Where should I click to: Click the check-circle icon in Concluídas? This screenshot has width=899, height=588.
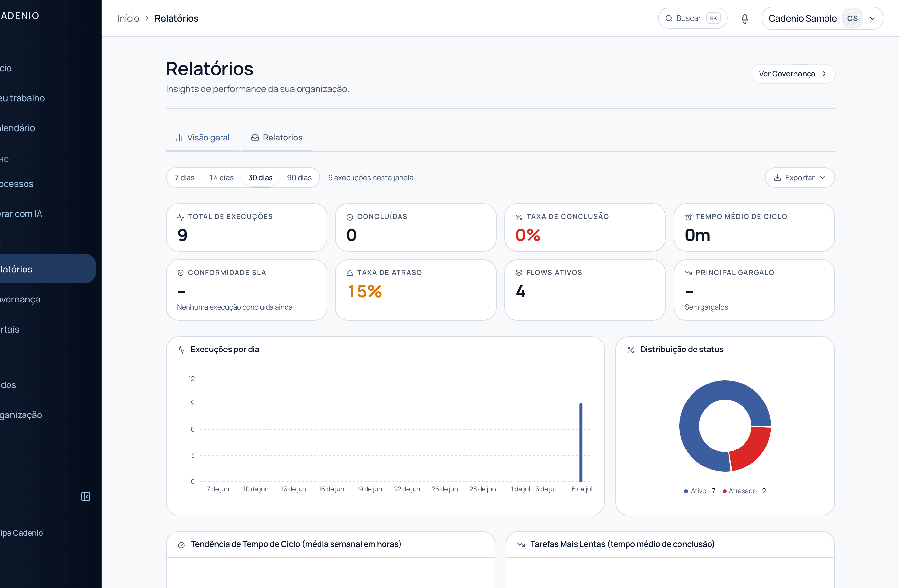pos(350,217)
